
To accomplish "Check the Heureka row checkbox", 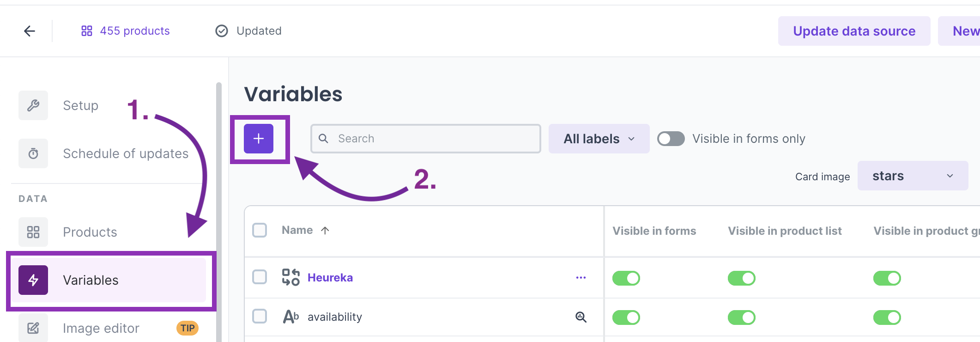I will click(260, 277).
